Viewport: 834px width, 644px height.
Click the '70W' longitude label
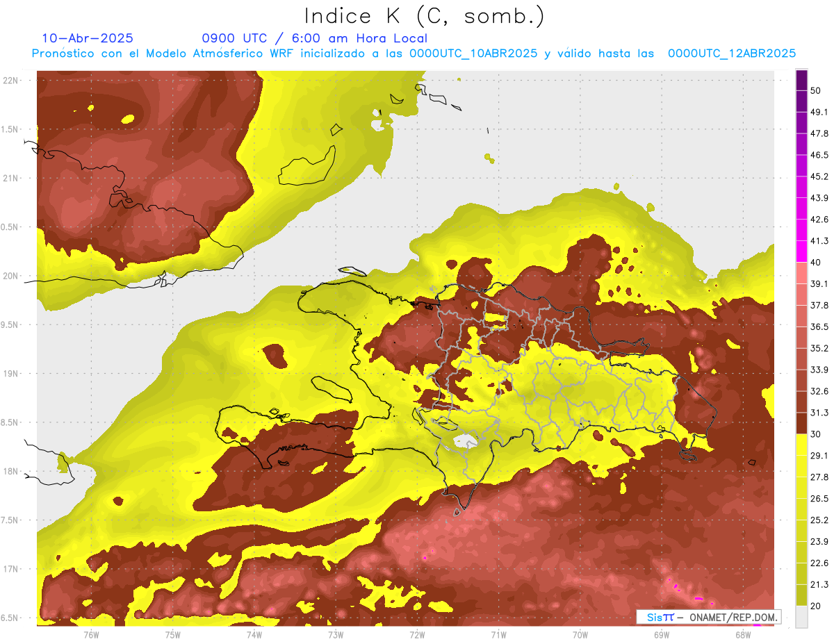(x=580, y=634)
